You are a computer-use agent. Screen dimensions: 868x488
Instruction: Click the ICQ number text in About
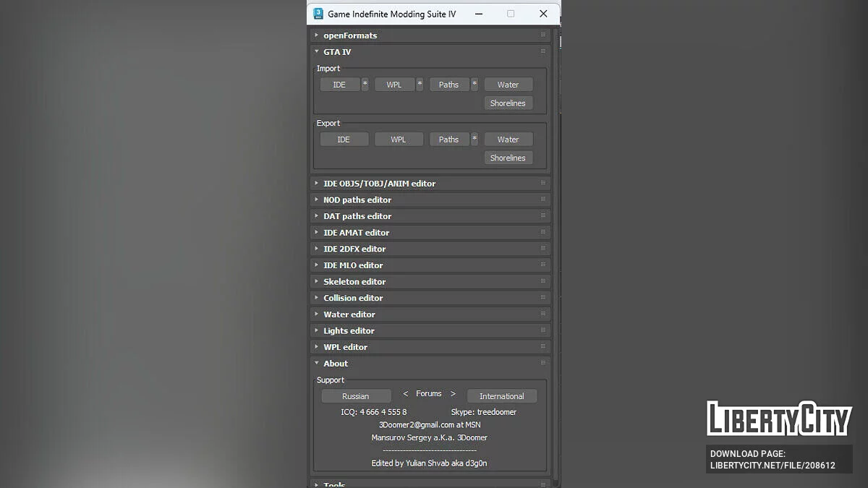[x=374, y=412]
